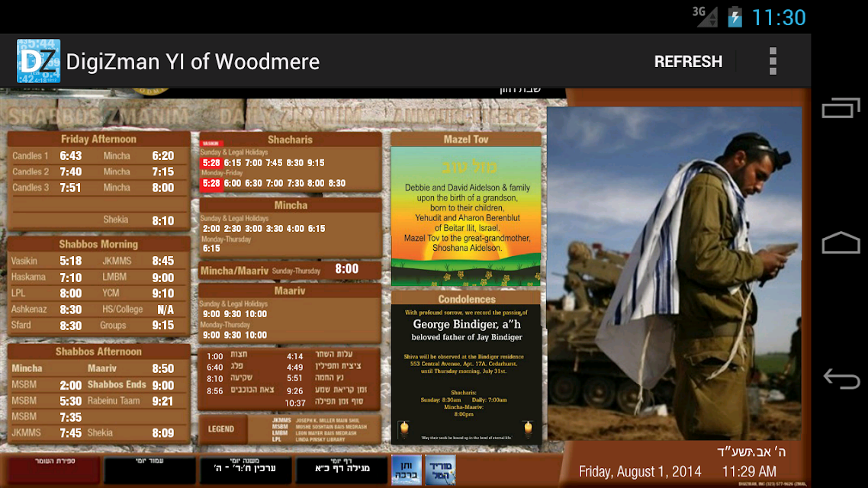Tap the Mishna Yomi Arachin box
Screen dimensions: 868x488
point(246,470)
